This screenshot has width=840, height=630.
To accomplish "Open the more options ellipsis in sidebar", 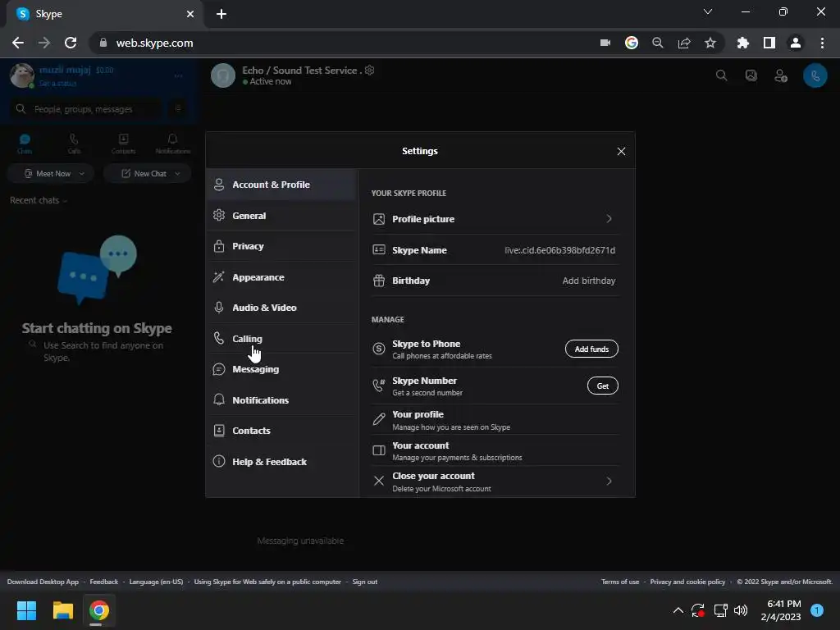I will click(x=178, y=76).
